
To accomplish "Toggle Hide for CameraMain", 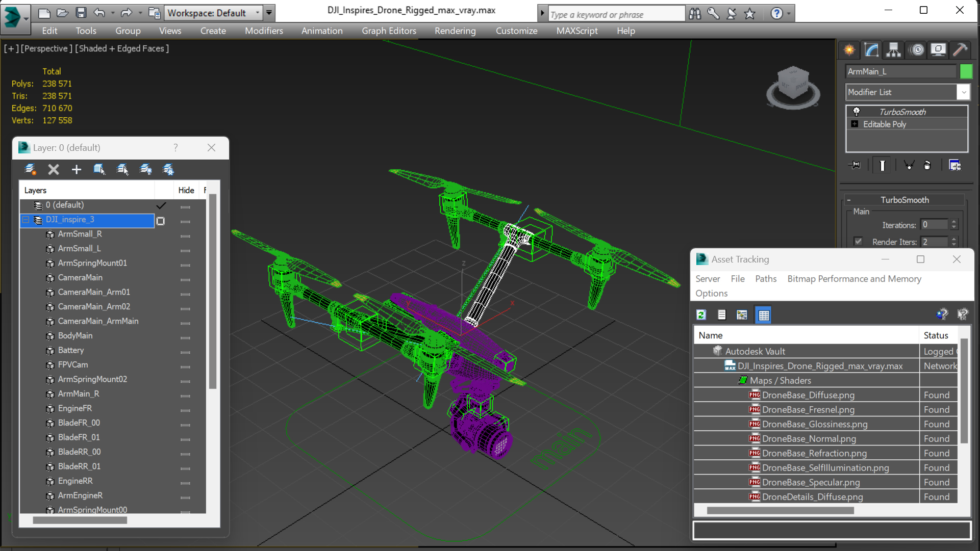I will [x=185, y=279].
